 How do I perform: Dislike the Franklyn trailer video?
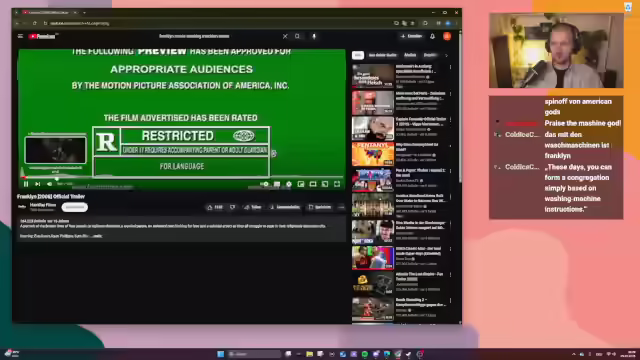pos(232,207)
